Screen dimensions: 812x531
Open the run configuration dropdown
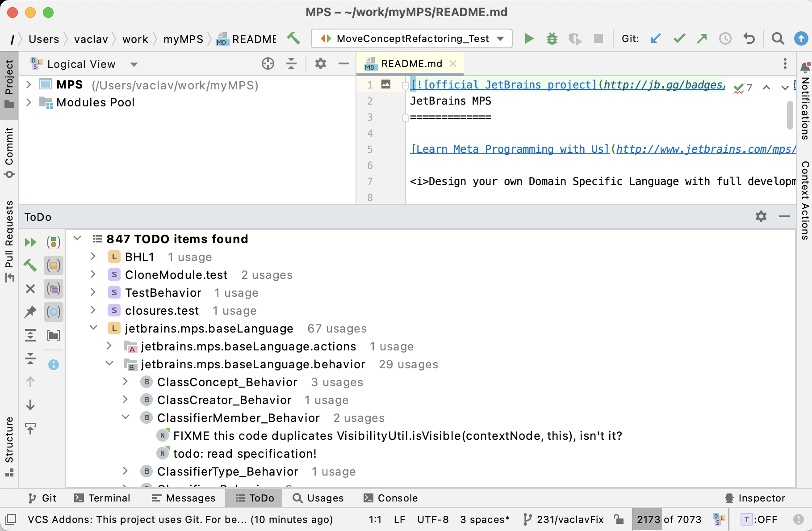pos(500,38)
